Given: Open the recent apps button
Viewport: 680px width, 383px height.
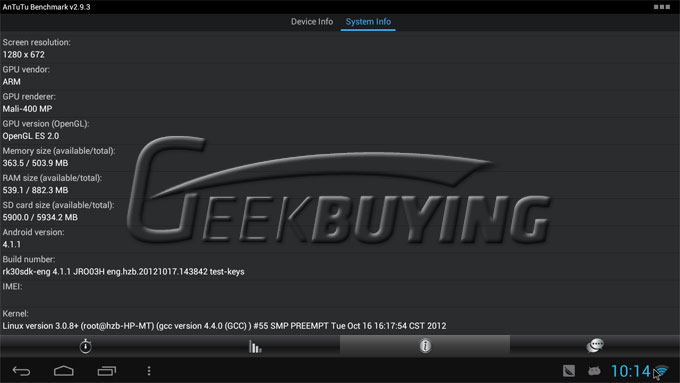Looking at the screenshot, I should [x=107, y=371].
